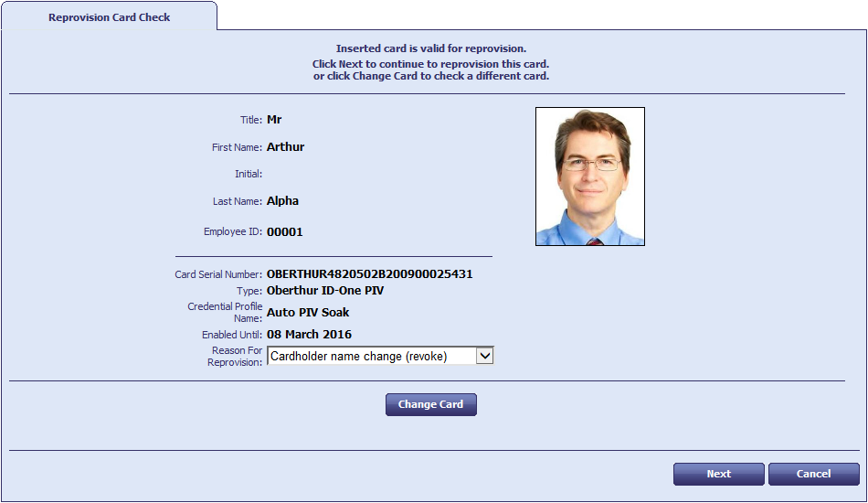Click the Oberthur ID-One PIV type value
The image size is (868, 503).
click(x=325, y=291)
